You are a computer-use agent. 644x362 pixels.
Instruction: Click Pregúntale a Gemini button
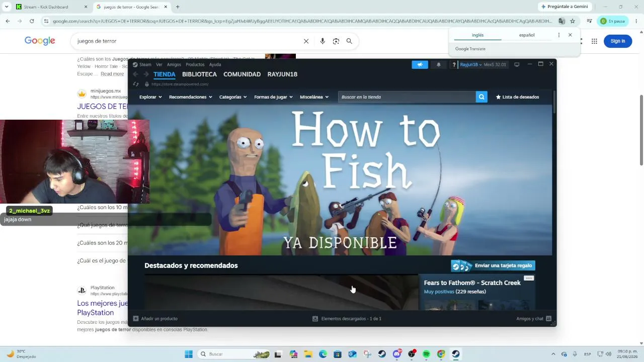[564, 7]
